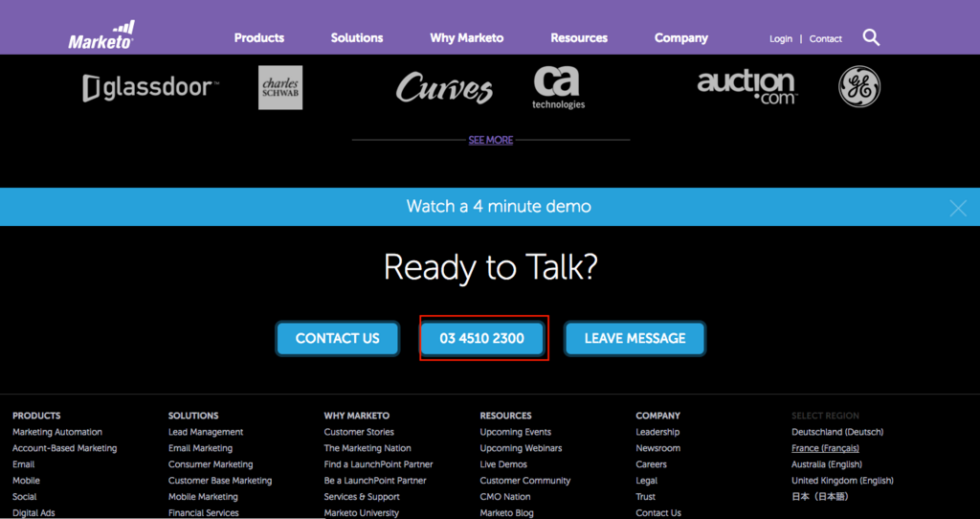This screenshot has height=519, width=980.
Task: Open Services & Support link
Action: click(x=362, y=497)
